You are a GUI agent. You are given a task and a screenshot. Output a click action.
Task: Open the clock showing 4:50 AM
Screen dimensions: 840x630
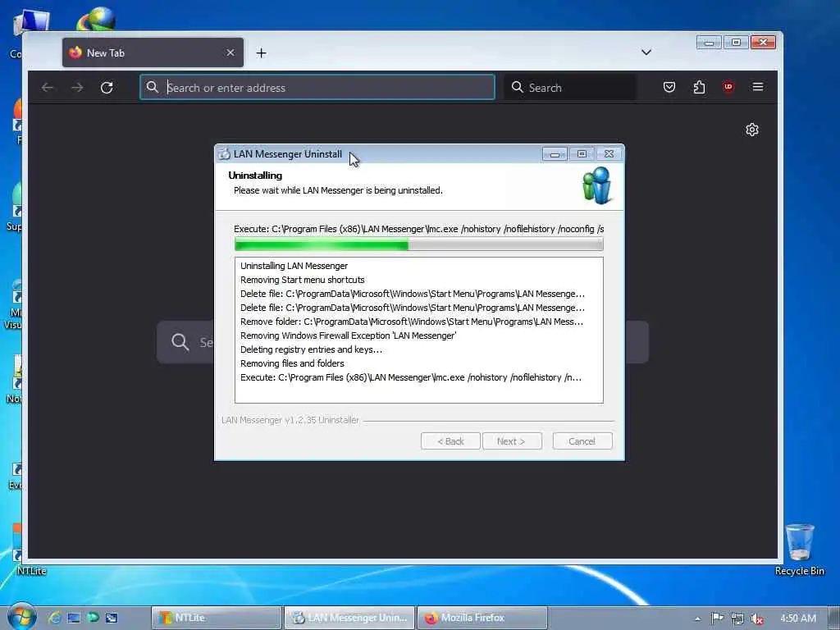797,619
